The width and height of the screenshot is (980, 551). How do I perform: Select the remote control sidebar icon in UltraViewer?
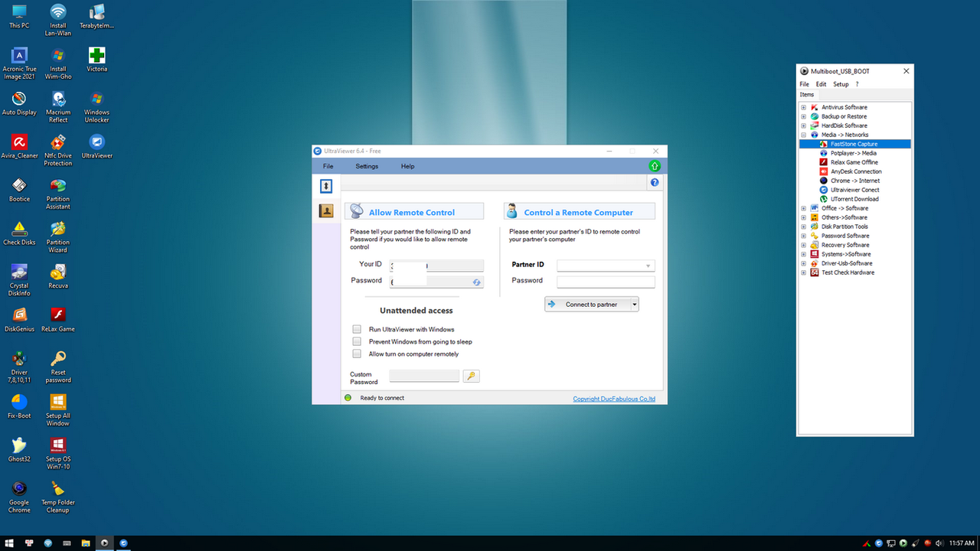pos(326,186)
